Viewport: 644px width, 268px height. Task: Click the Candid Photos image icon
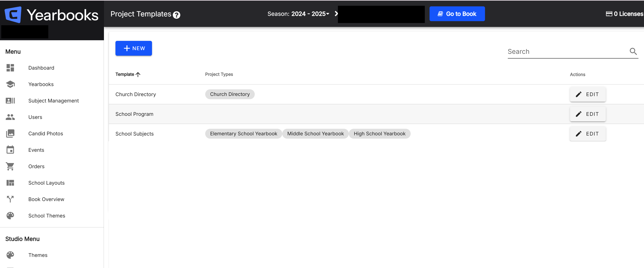(10, 133)
